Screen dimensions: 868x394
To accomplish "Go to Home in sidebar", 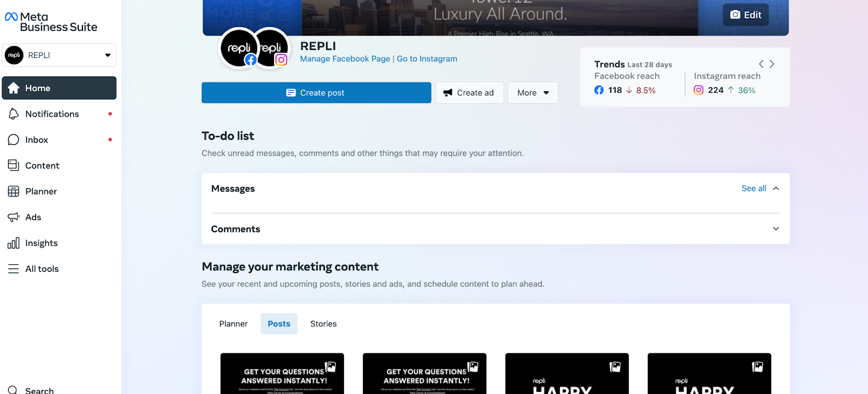I will coord(59,88).
